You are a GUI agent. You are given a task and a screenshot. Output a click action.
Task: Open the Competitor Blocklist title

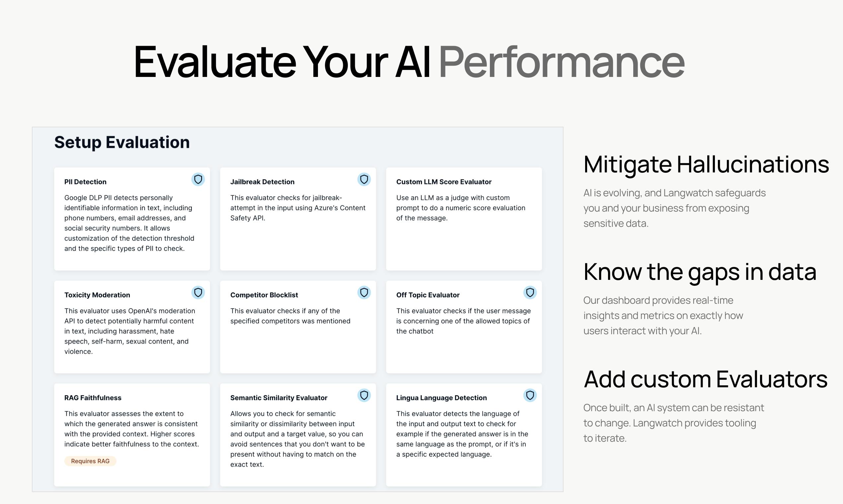coord(264,295)
